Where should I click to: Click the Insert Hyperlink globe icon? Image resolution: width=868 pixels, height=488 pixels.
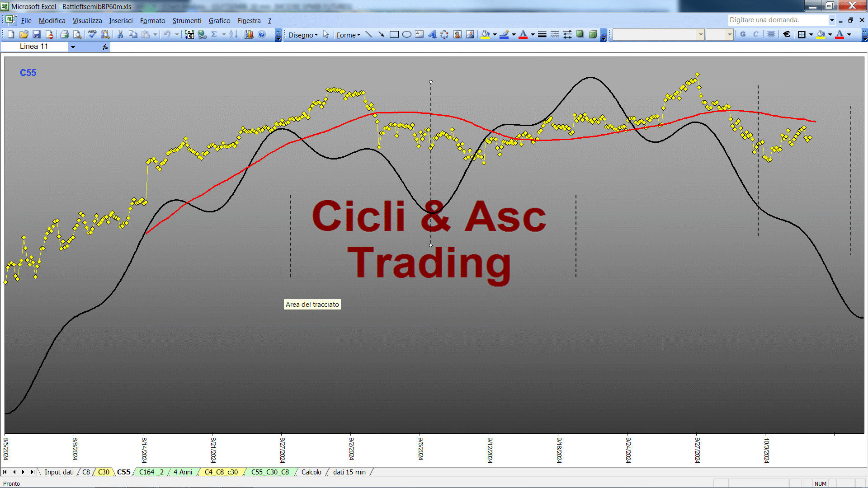pos(202,35)
